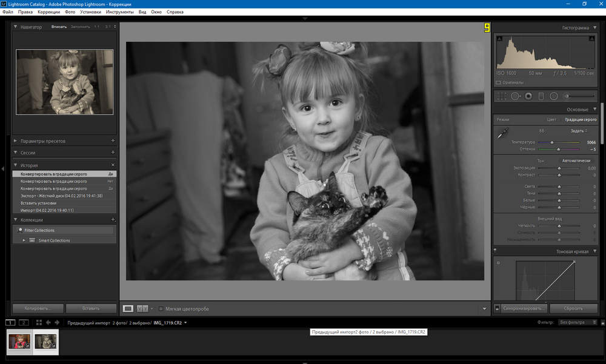The width and height of the screenshot is (606, 364).
Task: Add a new collection with the plus icon
Action: (x=113, y=220)
